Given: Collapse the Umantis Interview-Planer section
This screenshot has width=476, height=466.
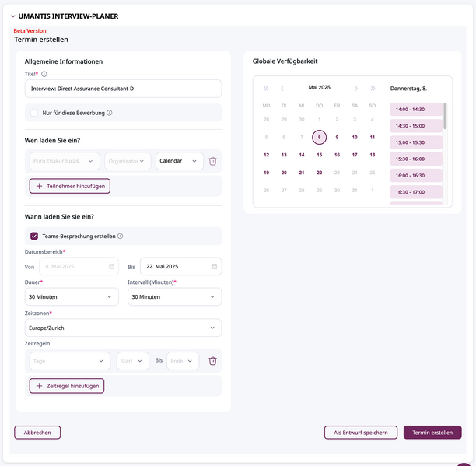Looking at the screenshot, I should point(13,16).
